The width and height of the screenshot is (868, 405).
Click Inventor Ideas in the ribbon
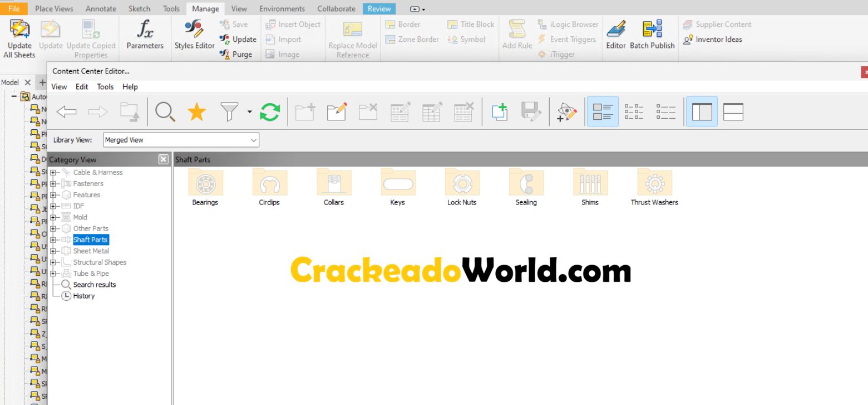coord(713,40)
